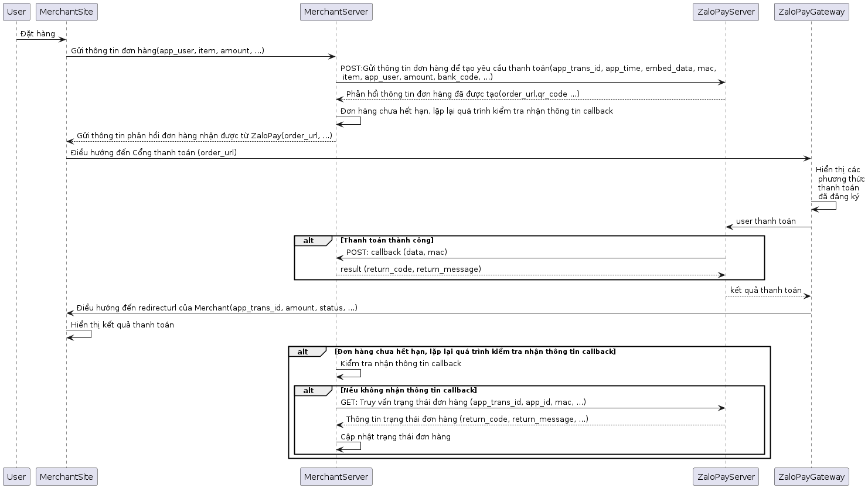Screen dimensions: 868x488
Task: Select the '[Thanh toán thành công]' alt condition
Action: [387, 240]
